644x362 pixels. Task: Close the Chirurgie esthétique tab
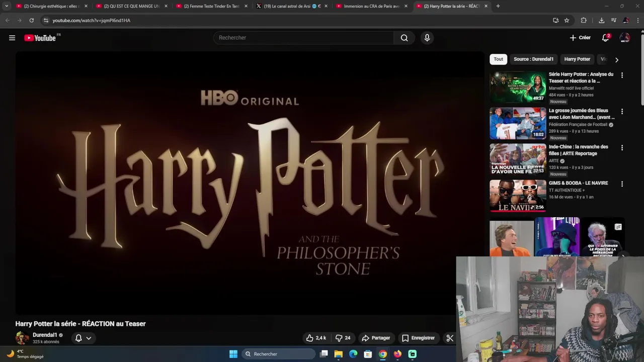86,6
